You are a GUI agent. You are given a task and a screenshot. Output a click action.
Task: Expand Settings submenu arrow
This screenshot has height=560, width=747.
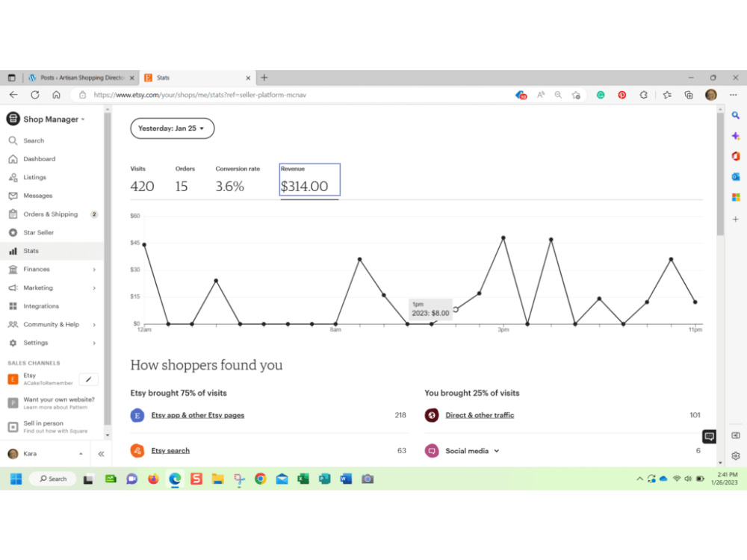click(x=94, y=343)
